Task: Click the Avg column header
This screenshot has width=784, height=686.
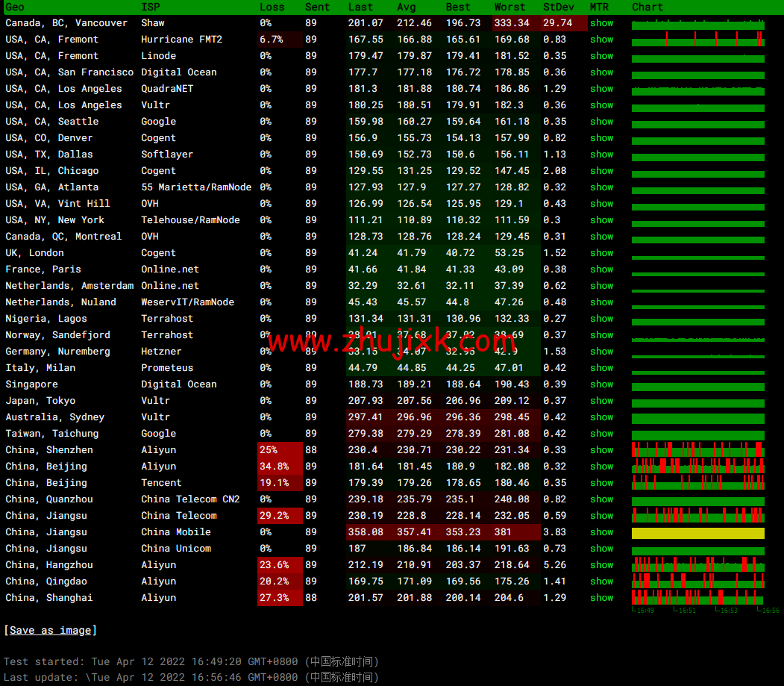Action: pyautogui.click(x=407, y=7)
